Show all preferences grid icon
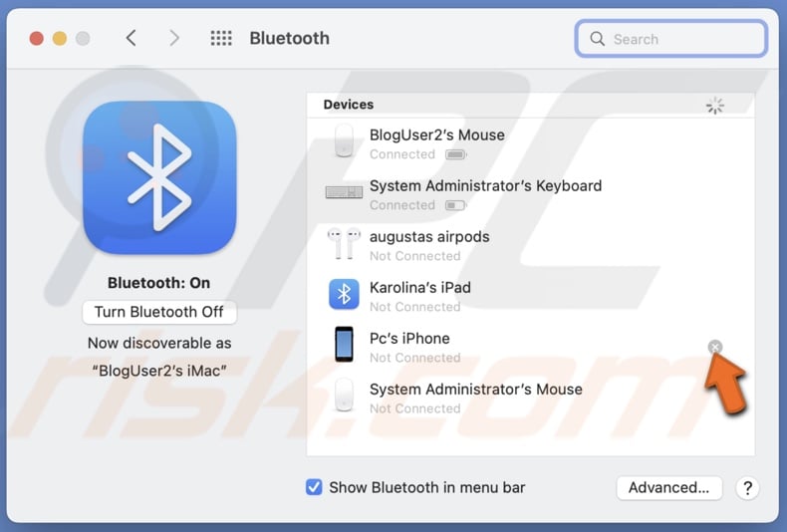This screenshot has width=787, height=532. [x=221, y=38]
